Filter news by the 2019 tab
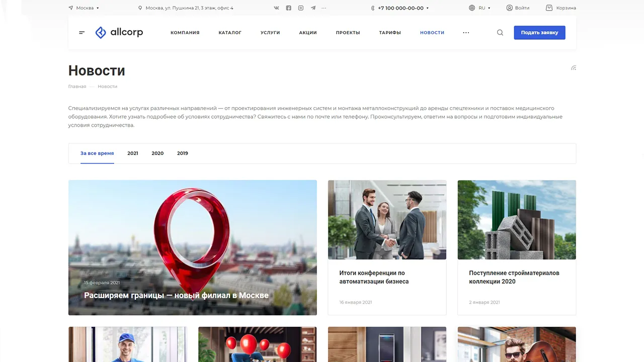 coord(183,153)
